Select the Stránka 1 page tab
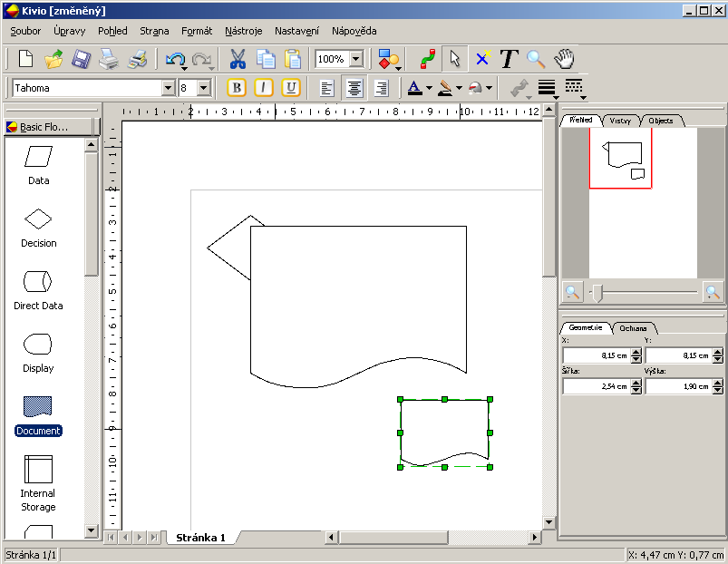The width and height of the screenshot is (728, 564). point(200,538)
